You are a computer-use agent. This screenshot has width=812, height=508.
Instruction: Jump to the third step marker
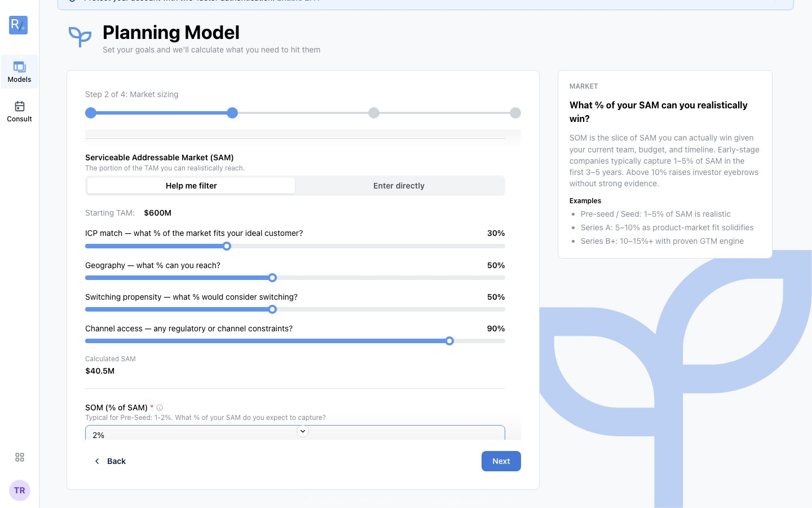(374, 113)
